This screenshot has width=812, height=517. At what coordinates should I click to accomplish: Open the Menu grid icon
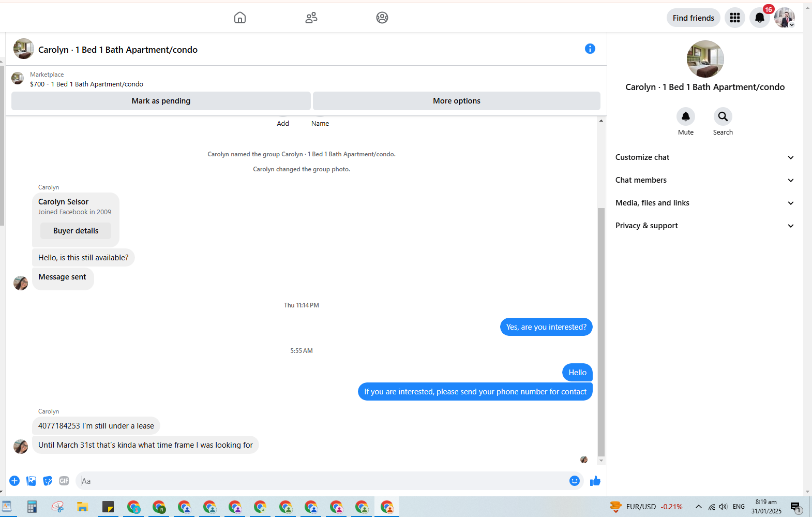tap(735, 18)
